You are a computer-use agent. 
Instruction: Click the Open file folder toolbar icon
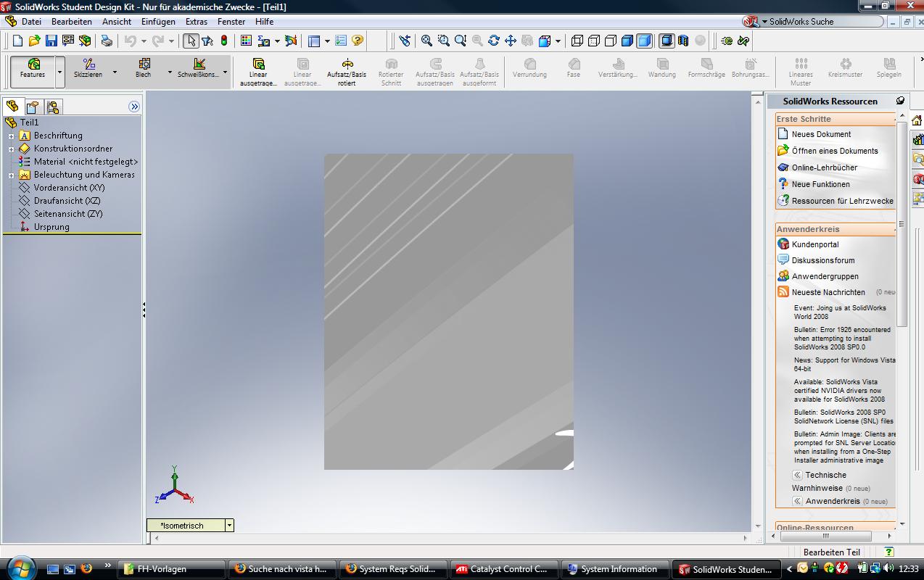click(x=34, y=41)
